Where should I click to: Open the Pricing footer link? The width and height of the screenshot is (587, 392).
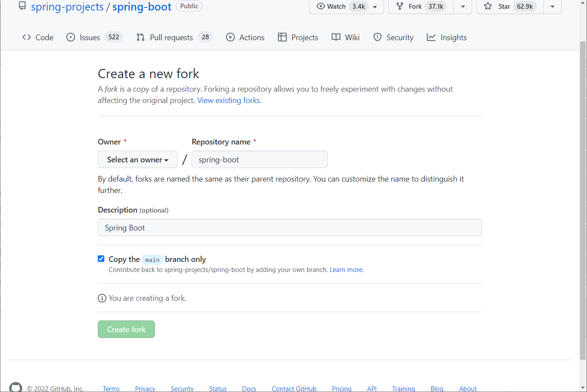click(342, 389)
